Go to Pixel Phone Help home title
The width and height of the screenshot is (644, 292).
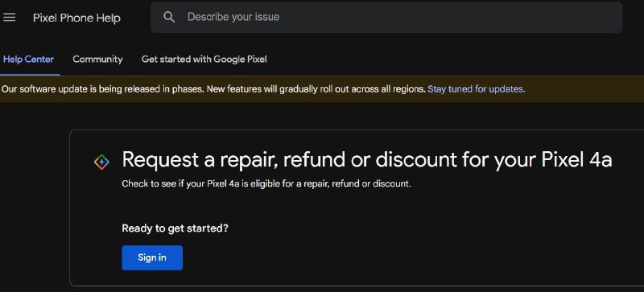pyautogui.click(x=76, y=18)
